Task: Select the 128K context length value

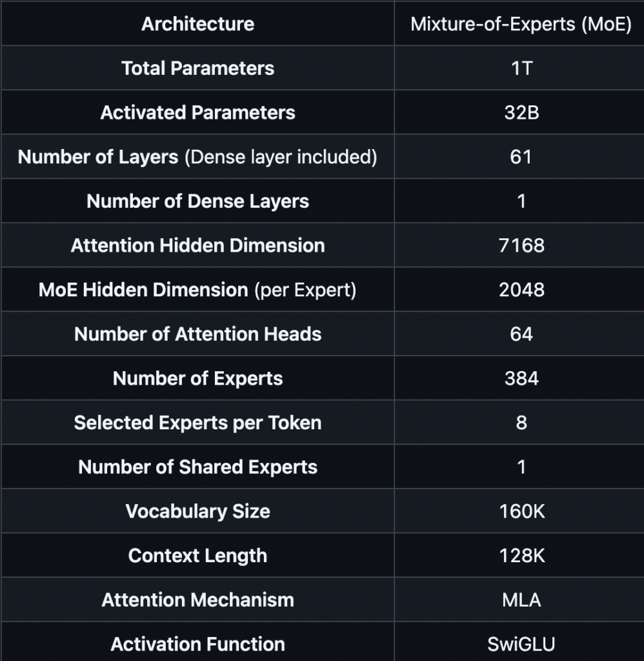Action: point(522,556)
